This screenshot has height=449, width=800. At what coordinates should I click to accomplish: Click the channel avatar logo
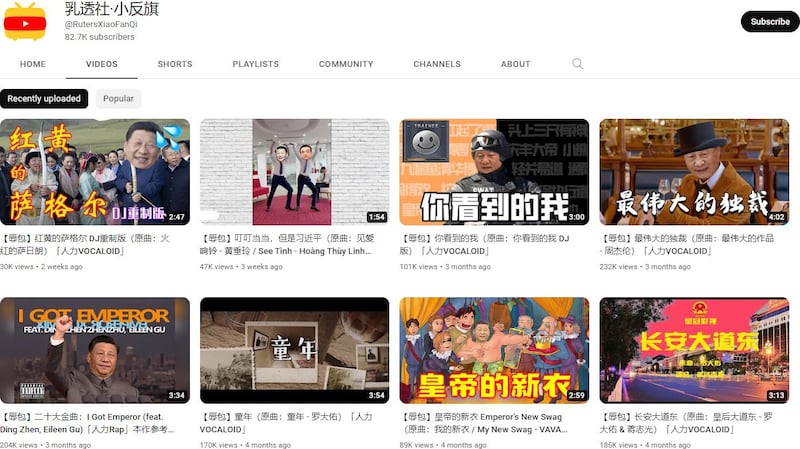(x=25, y=21)
